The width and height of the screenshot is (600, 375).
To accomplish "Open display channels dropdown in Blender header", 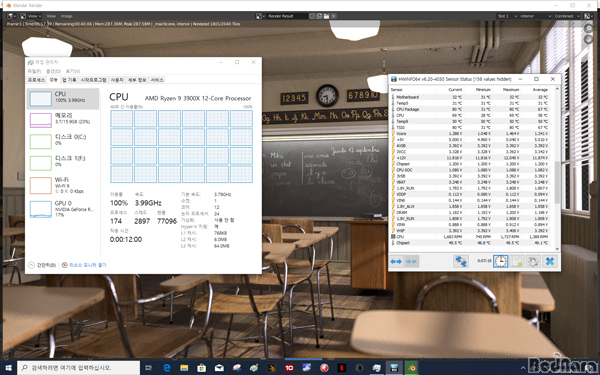I will point(588,16).
